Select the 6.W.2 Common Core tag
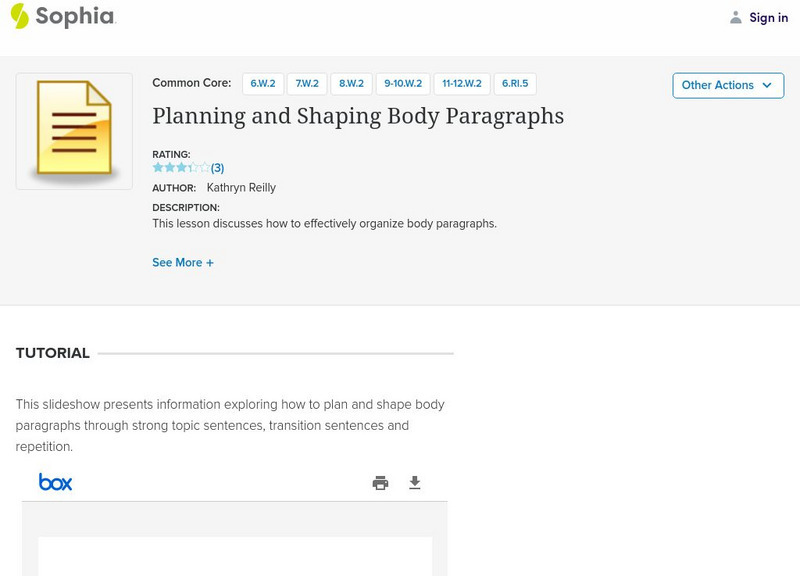800x576 pixels. 263,84
